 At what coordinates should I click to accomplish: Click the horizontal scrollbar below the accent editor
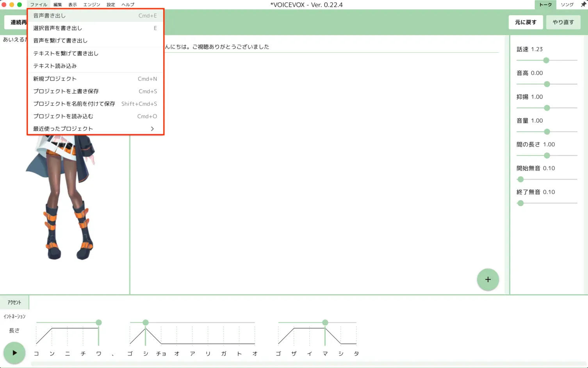tap(308, 364)
